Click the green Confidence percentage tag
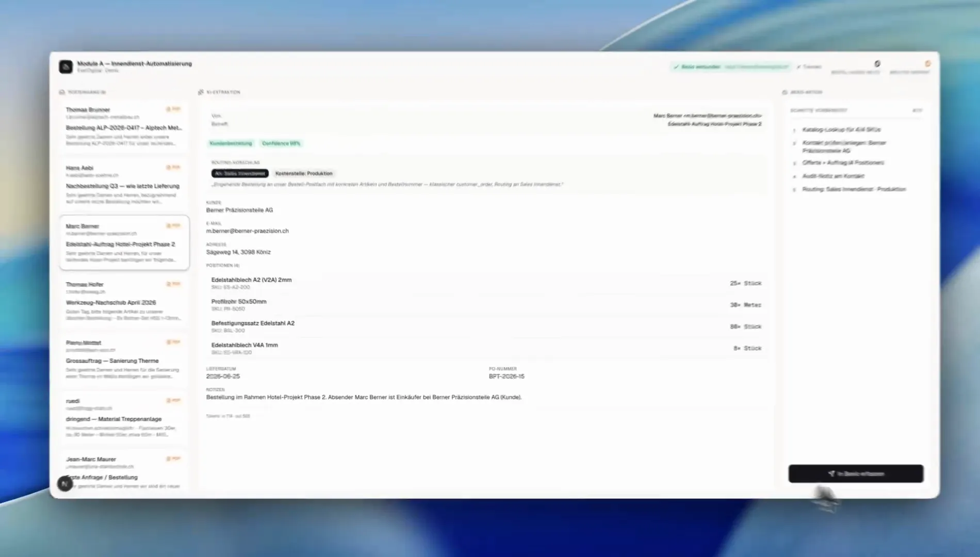Screen dimensions: 980x557 (281, 143)
